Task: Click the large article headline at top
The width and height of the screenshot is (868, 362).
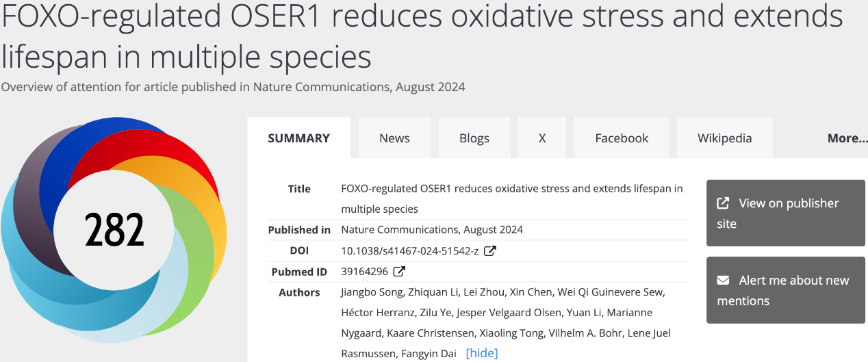Action: [x=422, y=36]
